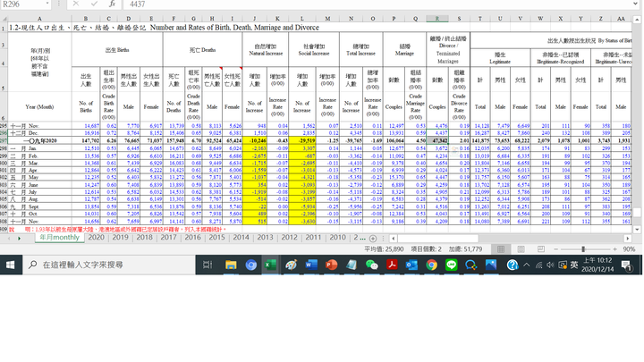This screenshot has height=362, width=644.
Task: Open the 2012 sheet tab
Action: (x=289, y=237)
